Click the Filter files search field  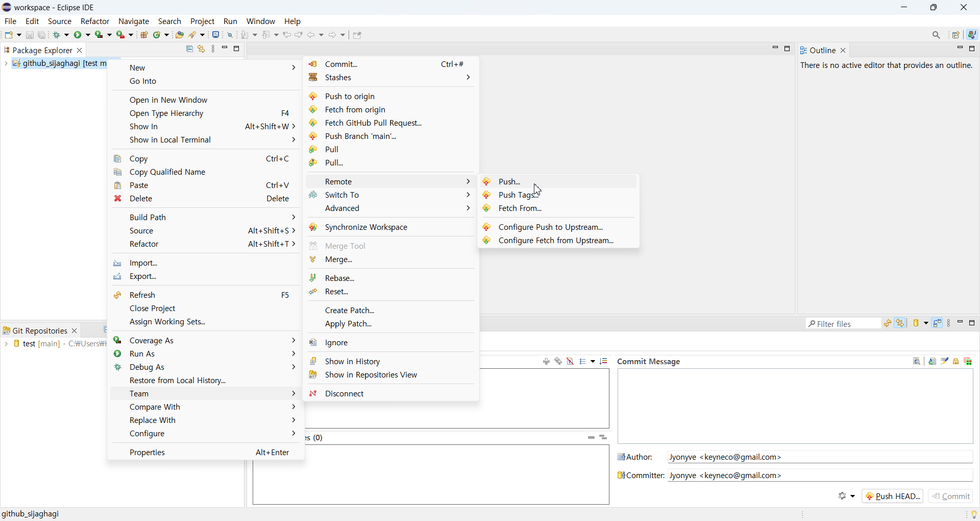tap(843, 323)
